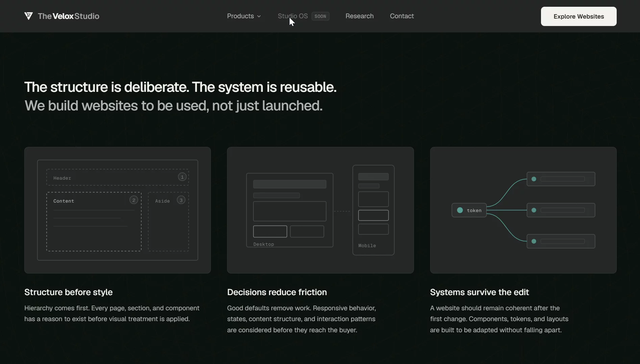Click the Good defaults remove work paragraph
This screenshot has width=640, height=364.
click(301, 319)
